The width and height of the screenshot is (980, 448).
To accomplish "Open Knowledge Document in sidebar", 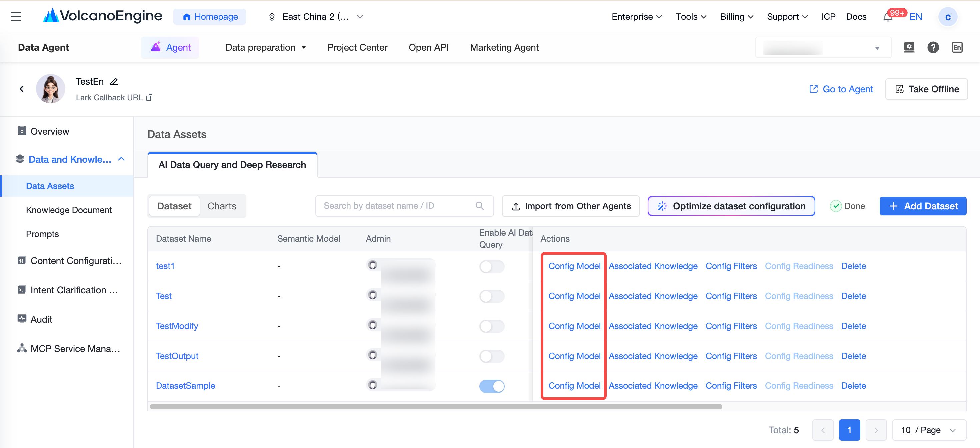I will click(x=69, y=210).
